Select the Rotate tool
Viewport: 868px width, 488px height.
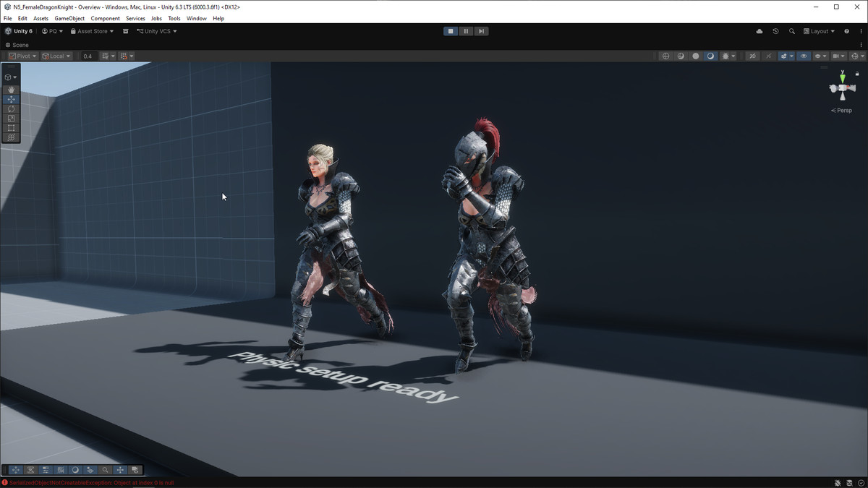pos(11,108)
